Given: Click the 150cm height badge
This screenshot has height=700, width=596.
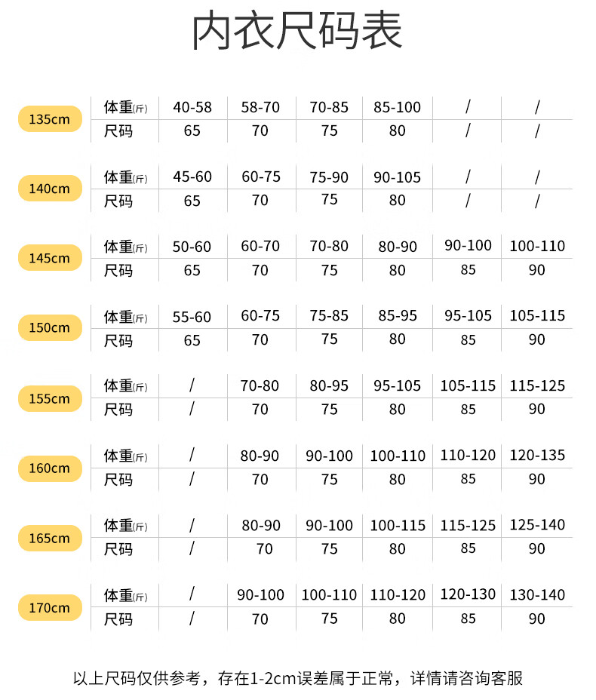Looking at the screenshot, I should pyautogui.click(x=50, y=327).
